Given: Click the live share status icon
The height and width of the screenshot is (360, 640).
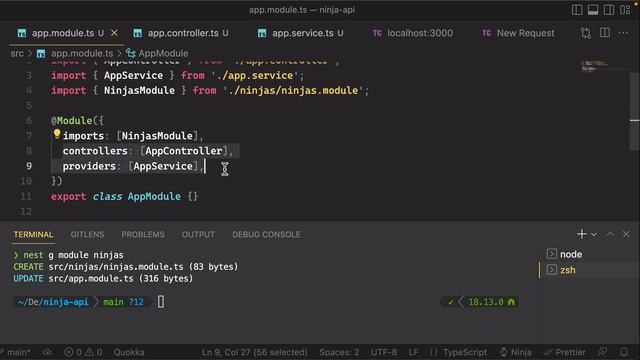Looking at the screenshot, I should point(47,352).
